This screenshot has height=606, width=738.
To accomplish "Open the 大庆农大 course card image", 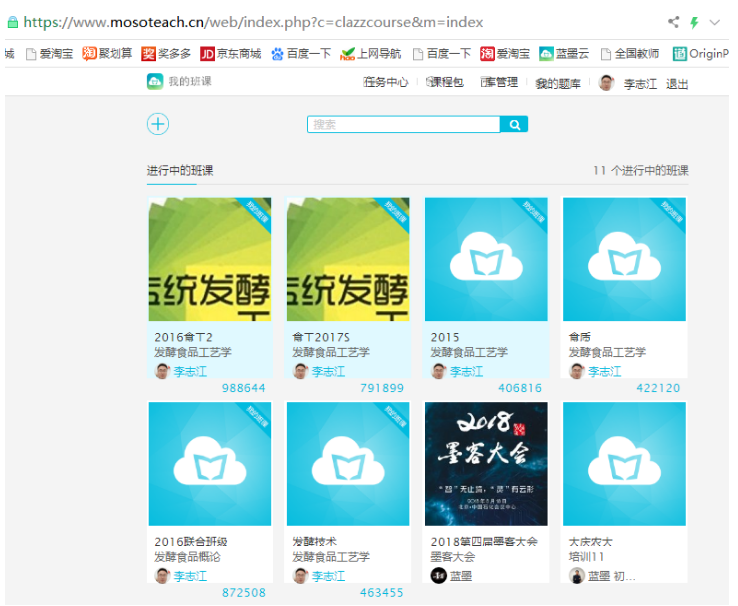I will [x=624, y=464].
